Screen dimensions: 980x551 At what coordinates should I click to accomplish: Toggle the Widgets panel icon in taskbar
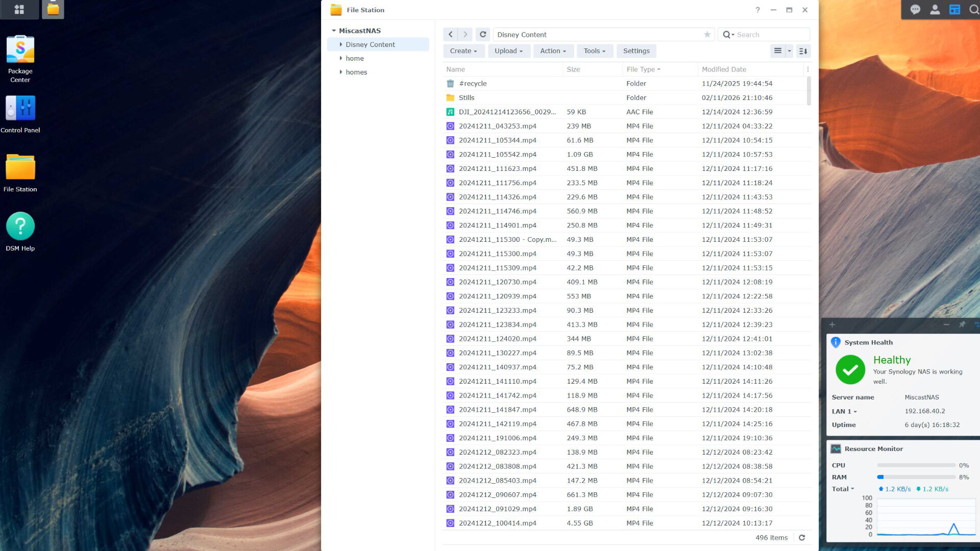click(955, 10)
